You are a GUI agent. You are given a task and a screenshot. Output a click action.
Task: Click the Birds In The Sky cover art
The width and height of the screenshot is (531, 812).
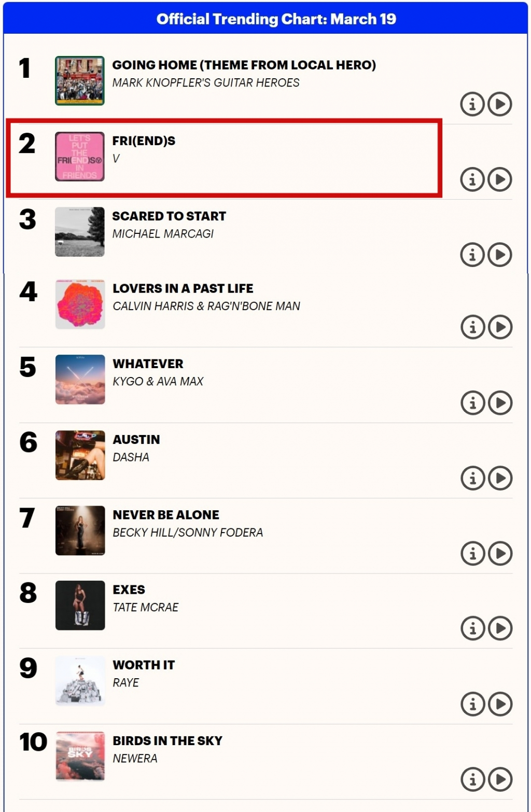coord(80,756)
